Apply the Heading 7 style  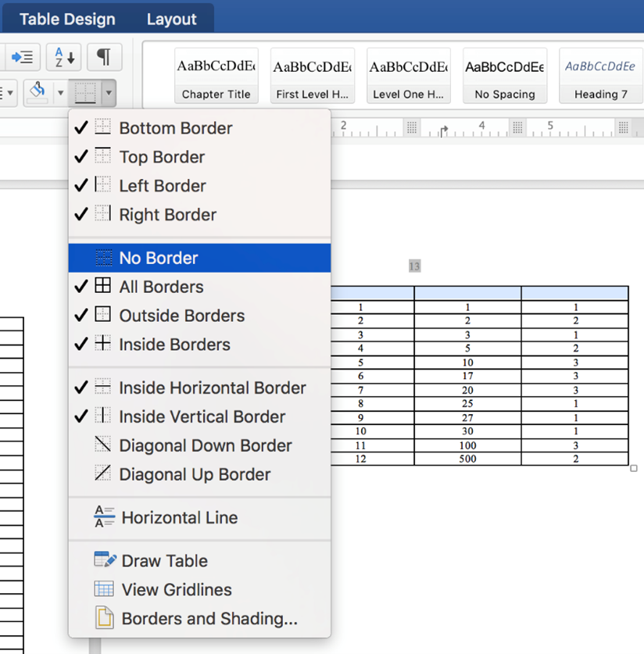click(600, 76)
